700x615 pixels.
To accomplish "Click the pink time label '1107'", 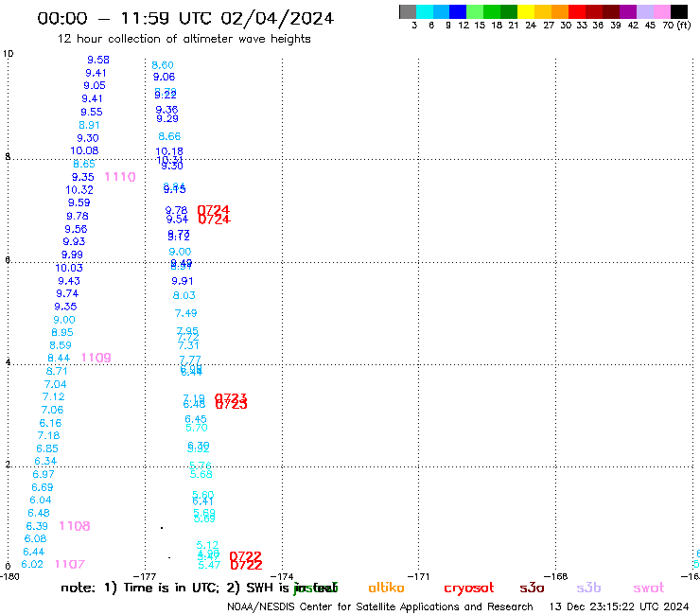I will point(70,564).
